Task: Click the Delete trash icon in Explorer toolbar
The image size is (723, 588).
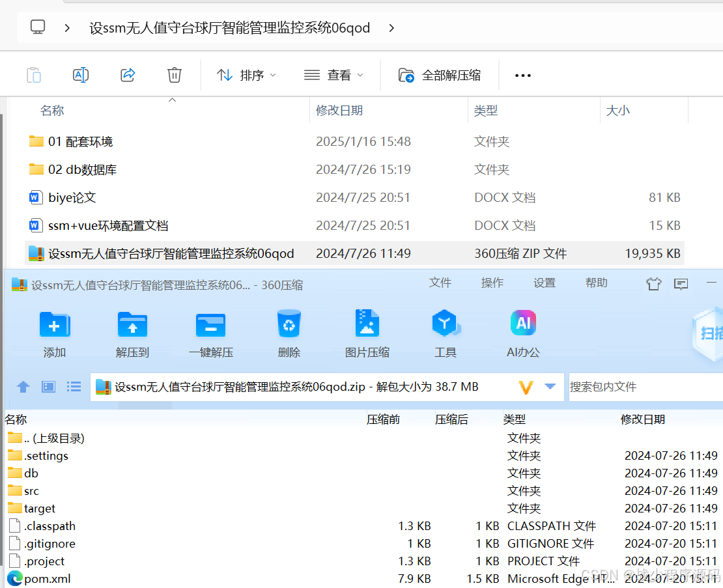Action: [175, 75]
